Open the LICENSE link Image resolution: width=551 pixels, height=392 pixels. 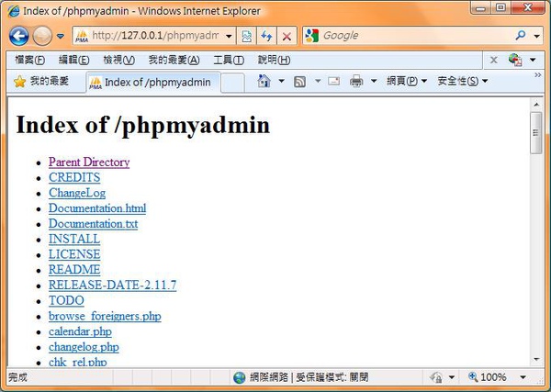click(74, 254)
